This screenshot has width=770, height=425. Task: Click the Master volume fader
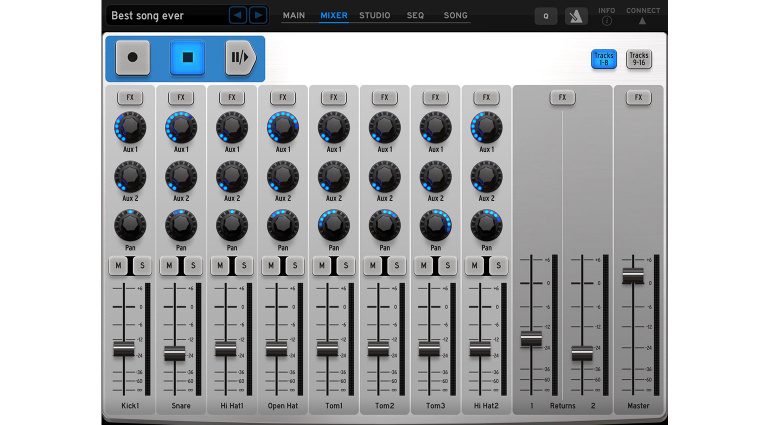point(632,274)
